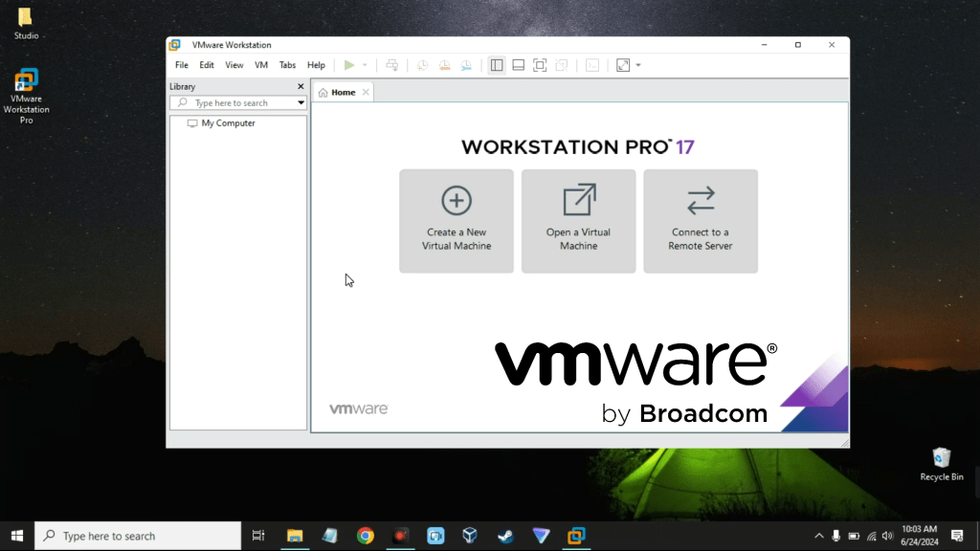
Task: Toggle the thumbnail bar view icon
Action: 518,65
